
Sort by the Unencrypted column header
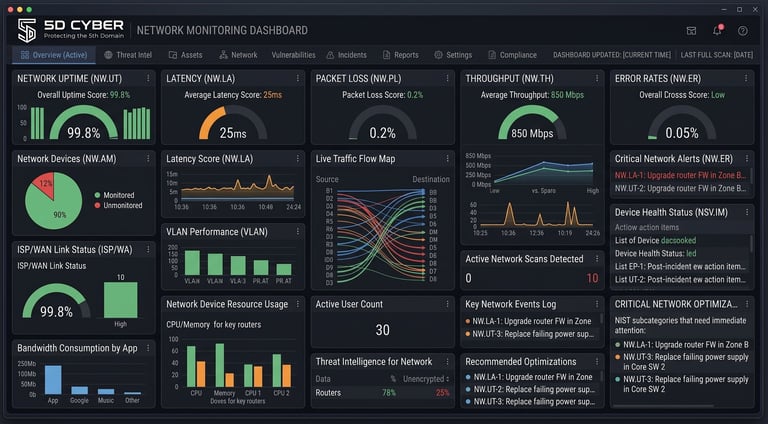click(425, 379)
